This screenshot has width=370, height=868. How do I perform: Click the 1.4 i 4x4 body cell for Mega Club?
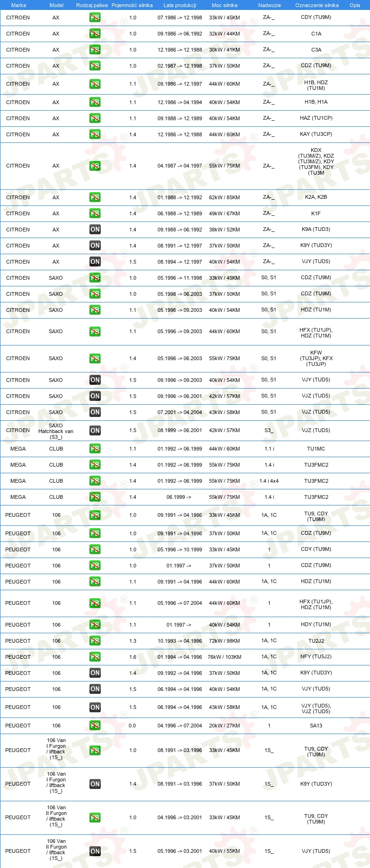pyautogui.click(x=269, y=481)
